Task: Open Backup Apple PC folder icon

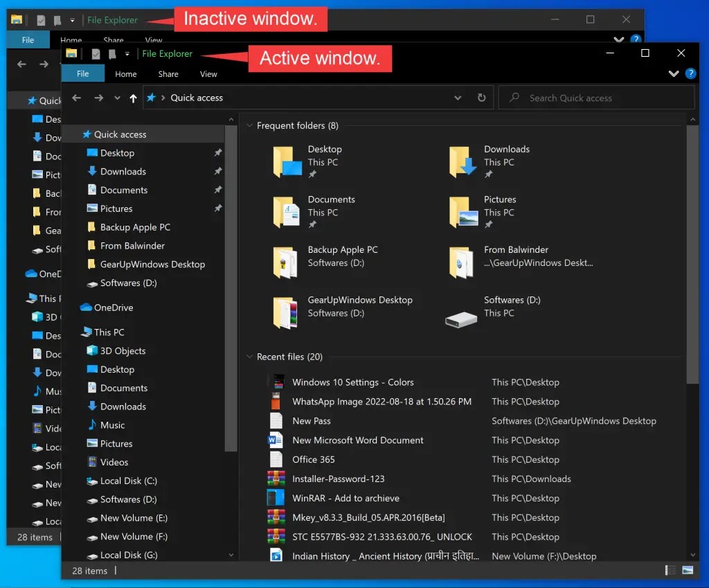Action: pyautogui.click(x=285, y=262)
